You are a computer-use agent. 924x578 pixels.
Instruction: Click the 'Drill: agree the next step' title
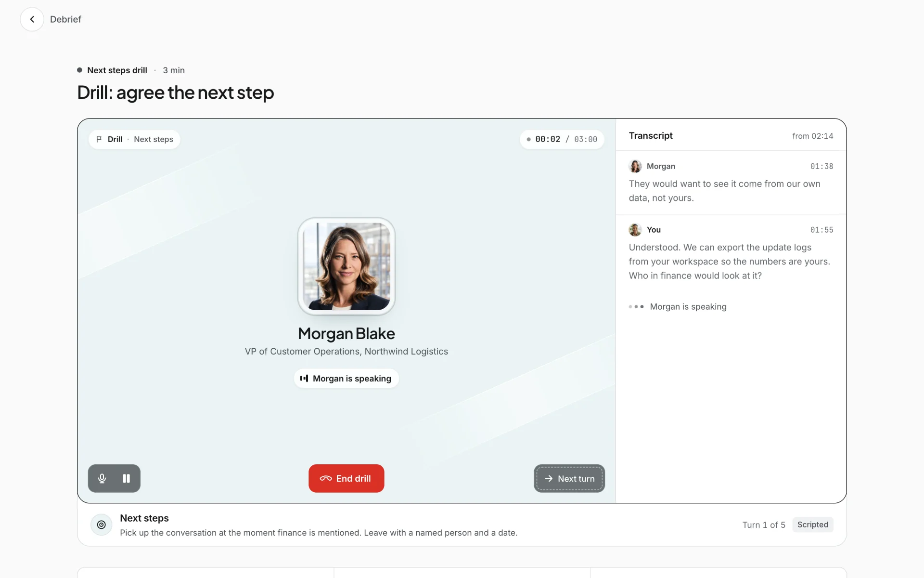click(x=176, y=92)
